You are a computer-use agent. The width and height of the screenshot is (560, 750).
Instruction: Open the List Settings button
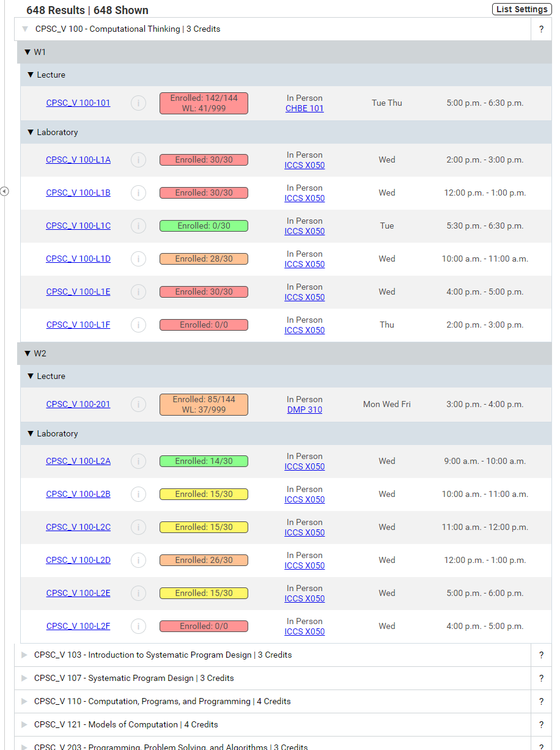[521, 9]
